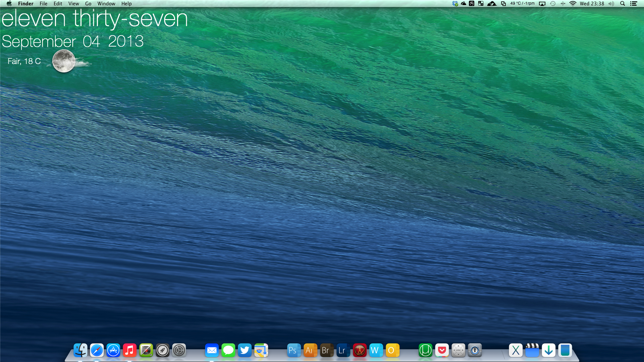Click the moon weather image

[64, 61]
